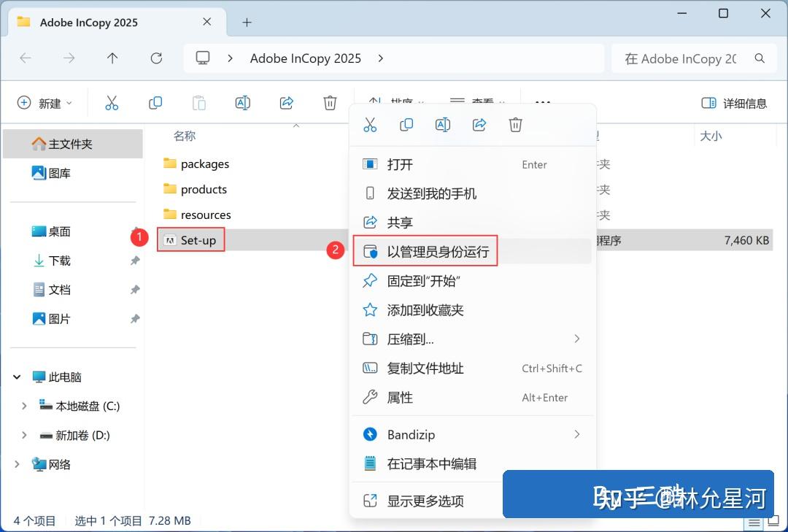Screen dimensions: 788x532
Task: Click the Copy icon at the context menu top
Action: click(406, 124)
